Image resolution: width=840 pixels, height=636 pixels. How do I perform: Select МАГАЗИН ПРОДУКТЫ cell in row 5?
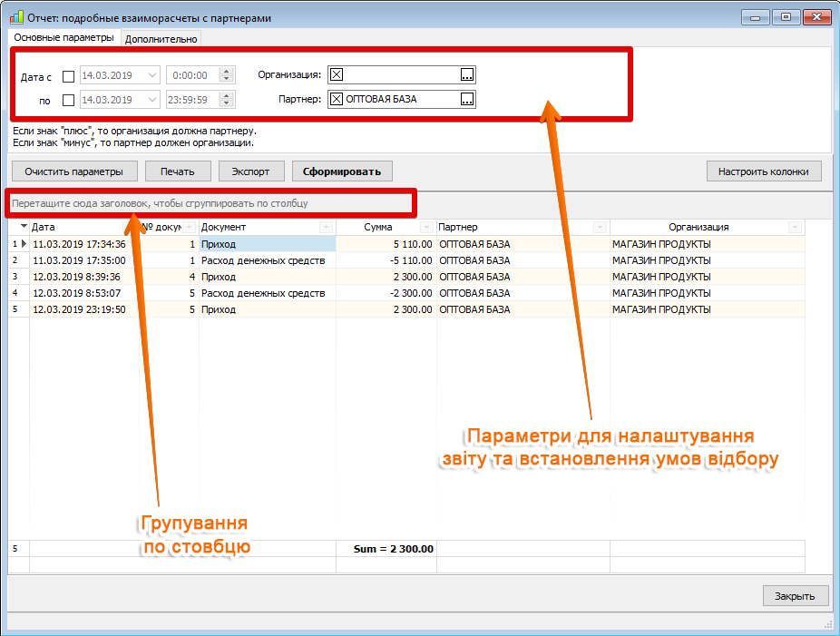point(708,309)
